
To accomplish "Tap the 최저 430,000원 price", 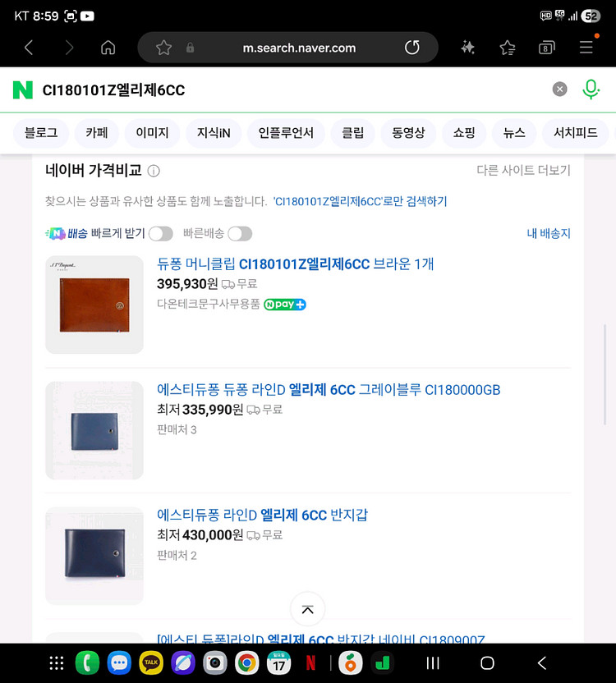I will pyautogui.click(x=200, y=535).
